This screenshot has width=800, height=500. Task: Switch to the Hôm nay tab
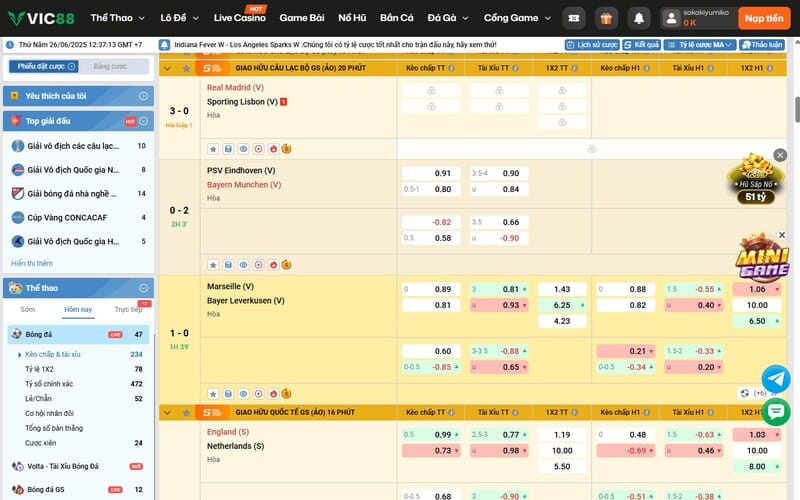point(78,309)
